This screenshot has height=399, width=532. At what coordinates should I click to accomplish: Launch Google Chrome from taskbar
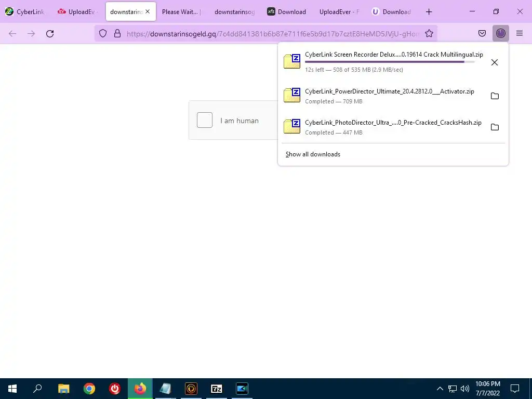(89, 389)
